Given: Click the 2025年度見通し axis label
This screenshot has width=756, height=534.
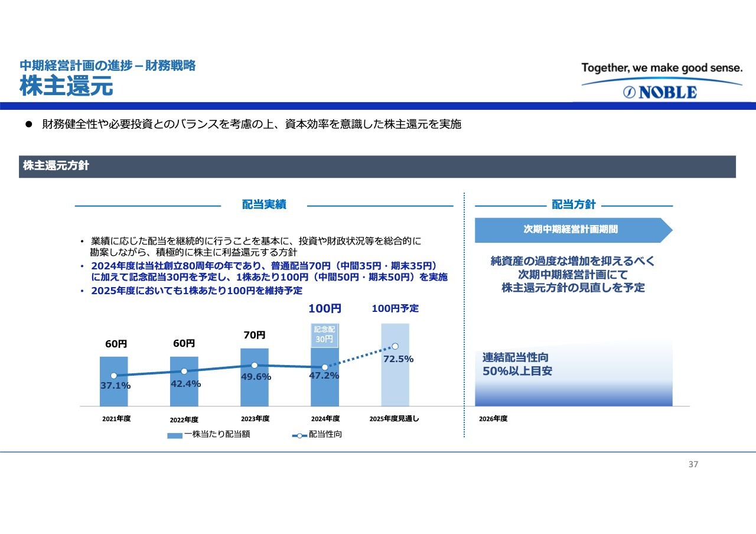Looking at the screenshot, I should click(x=394, y=419).
